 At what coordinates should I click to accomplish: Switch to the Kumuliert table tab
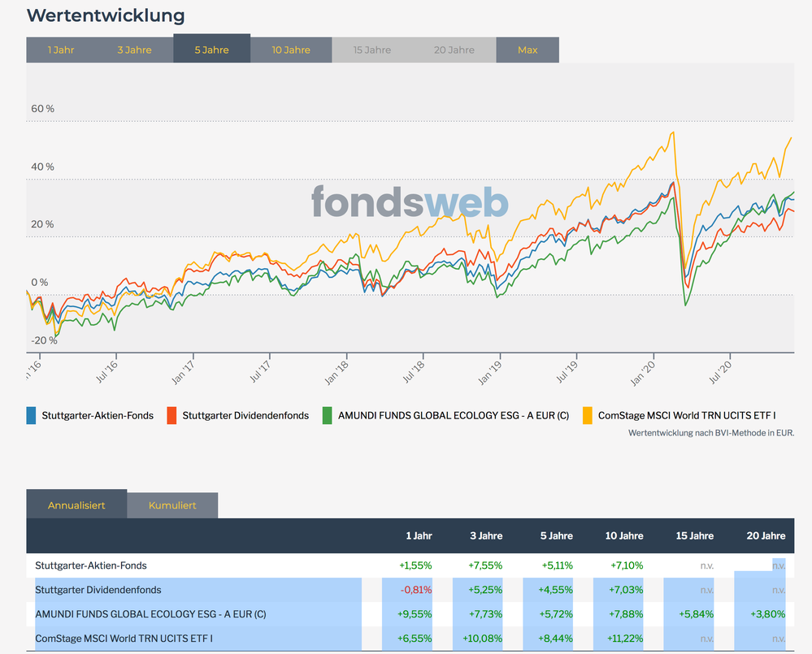pos(172,505)
